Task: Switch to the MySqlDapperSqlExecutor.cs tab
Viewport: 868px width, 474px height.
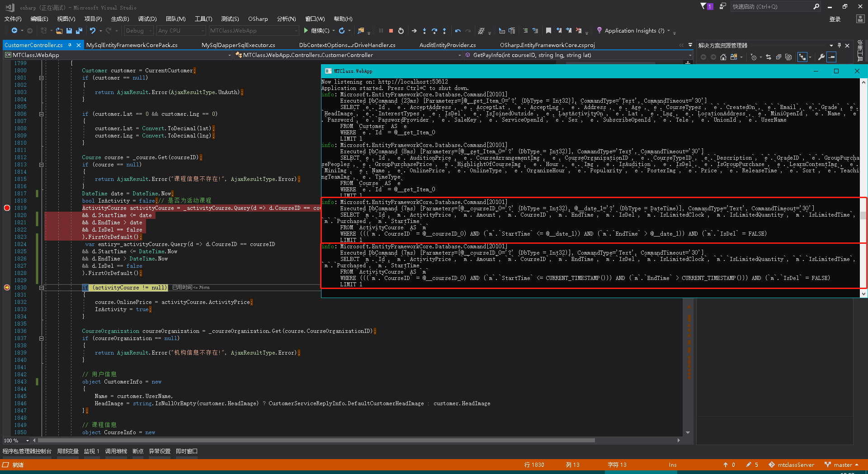Action: 238,45
